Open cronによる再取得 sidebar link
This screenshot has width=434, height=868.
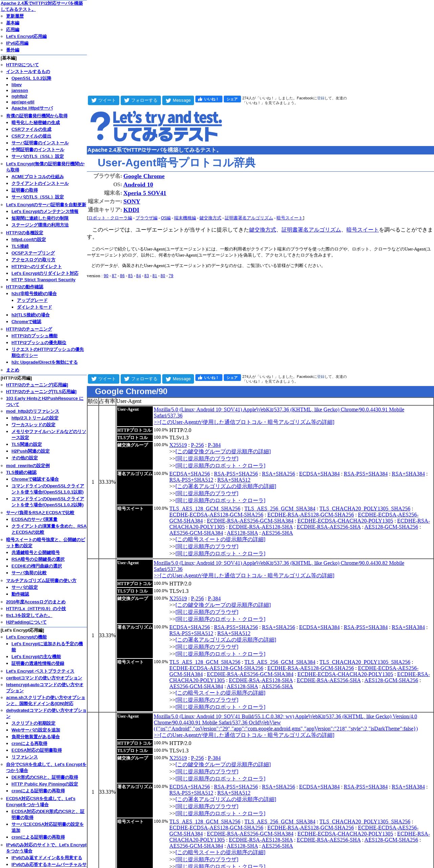point(29,744)
